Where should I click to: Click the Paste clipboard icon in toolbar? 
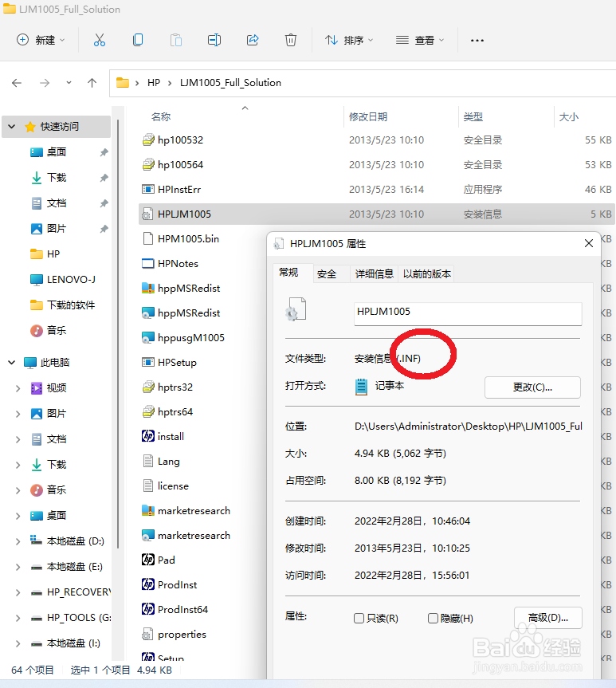pyautogui.click(x=176, y=40)
